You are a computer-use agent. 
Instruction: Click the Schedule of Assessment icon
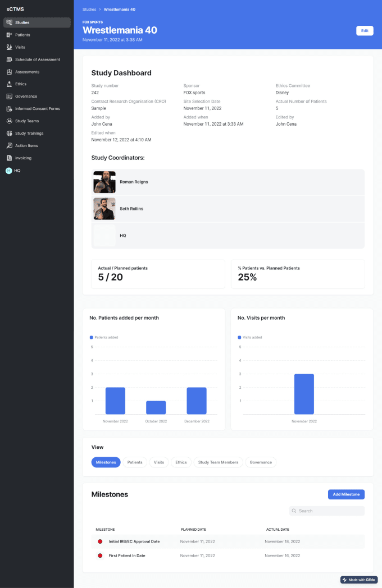(10, 59)
